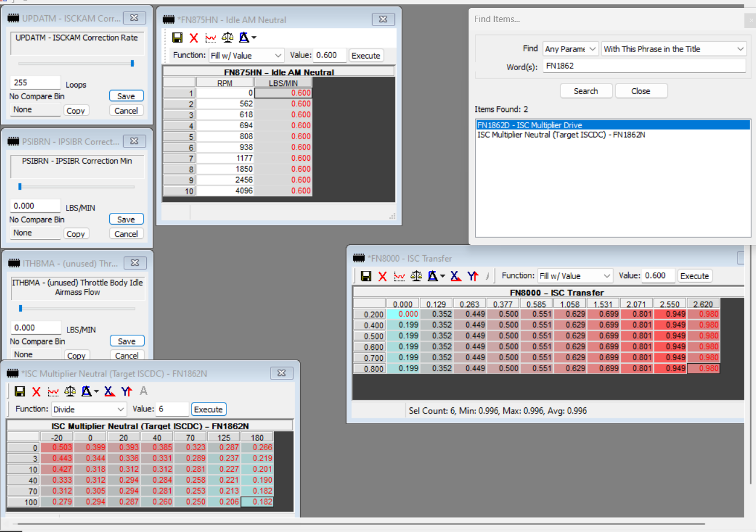The width and height of the screenshot is (756, 532).
Task: Click X axis edit icon in FN8000 toolbar
Action: [x=456, y=276]
